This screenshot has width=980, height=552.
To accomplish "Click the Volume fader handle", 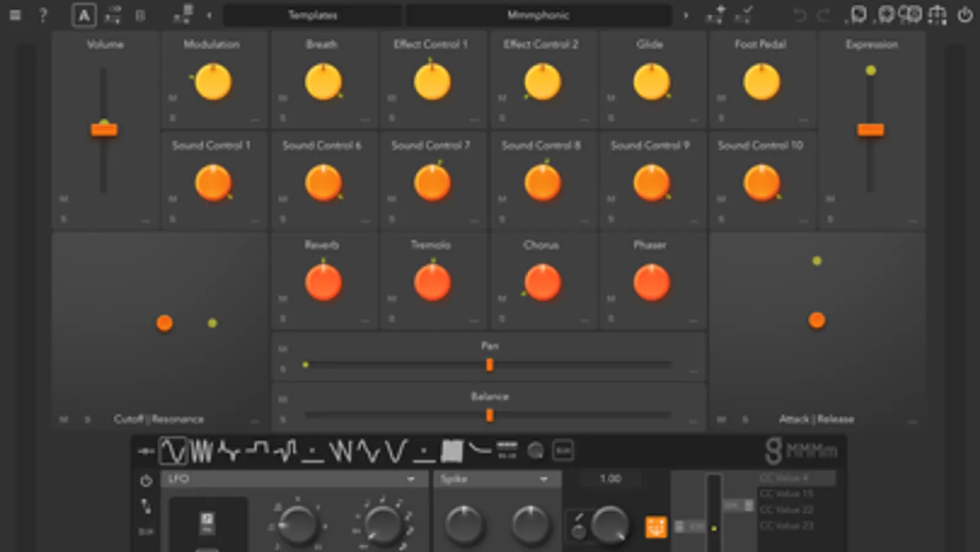I will [104, 129].
